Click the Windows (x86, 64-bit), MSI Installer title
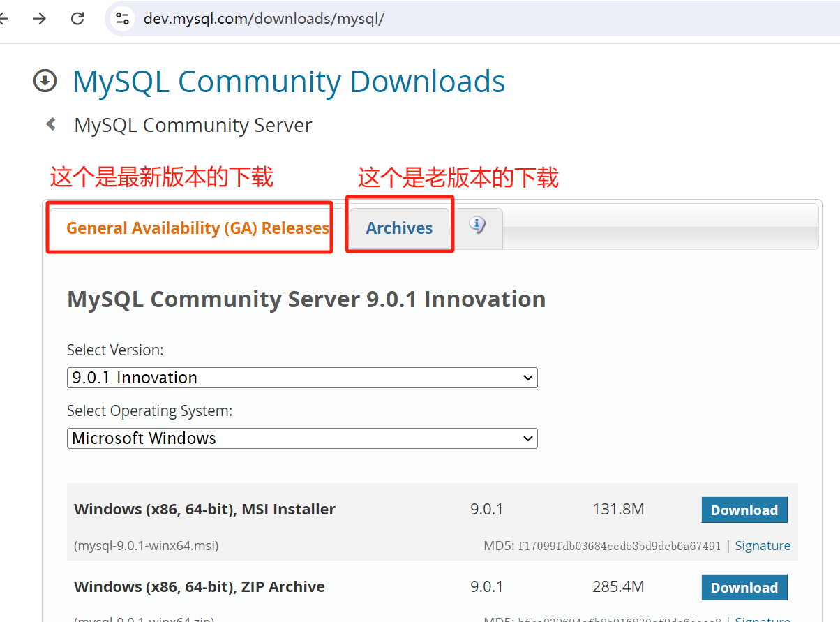 coord(204,510)
